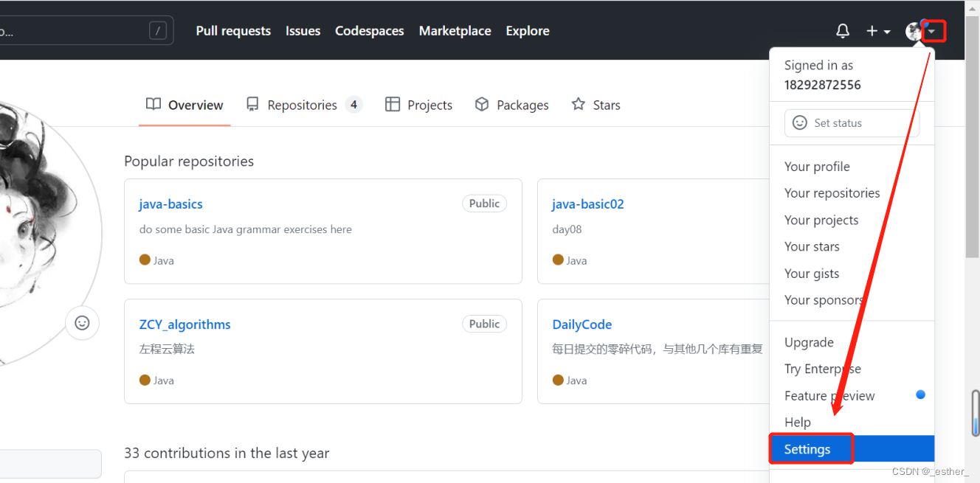The image size is (980, 483).
Task: Select Settings from the user menu
Action: [852, 449]
